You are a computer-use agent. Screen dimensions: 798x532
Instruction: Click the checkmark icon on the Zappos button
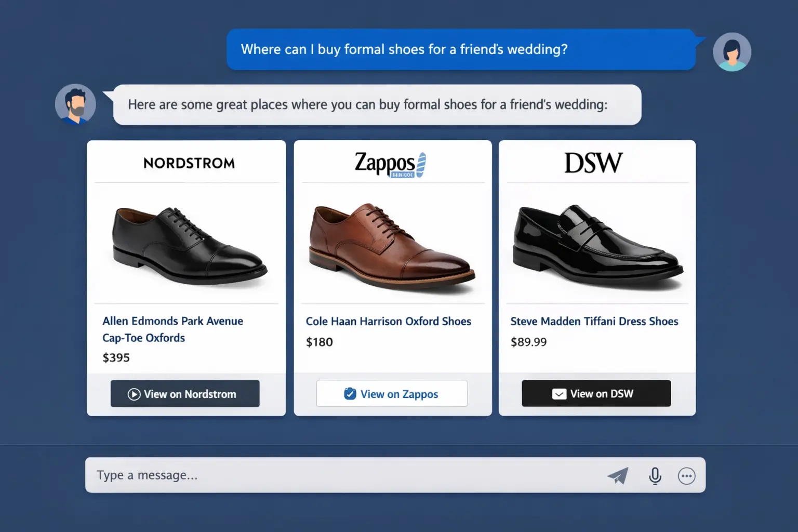click(350, 393)
